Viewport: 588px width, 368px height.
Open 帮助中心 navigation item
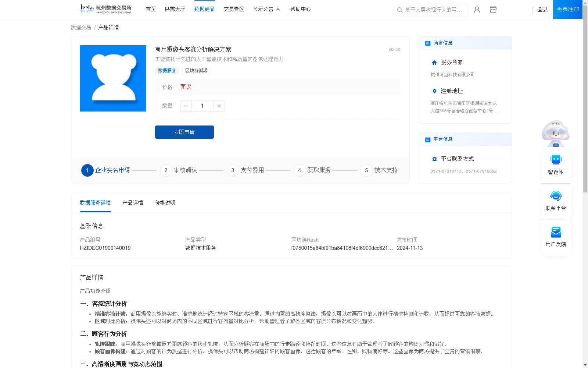[x=301, y=9]
